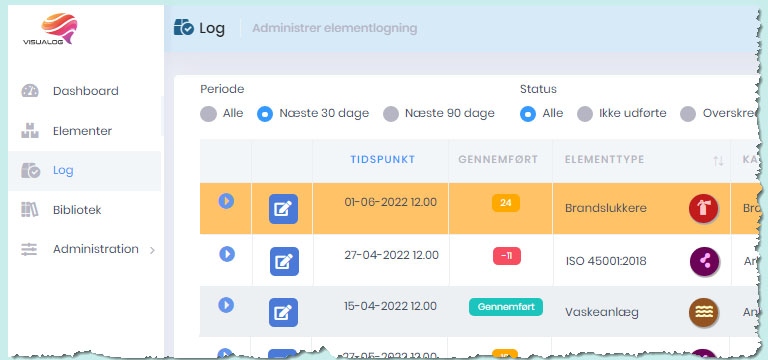Expand the 01-06-2022 row play arrow

coord(226,201)
